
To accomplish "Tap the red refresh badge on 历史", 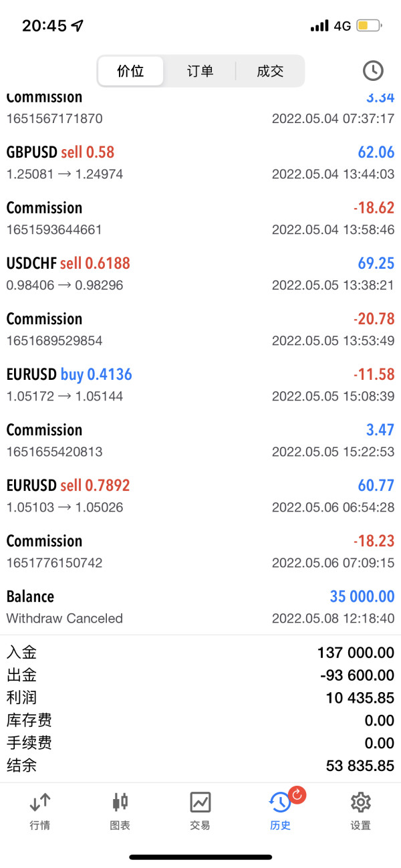I will 297,795.
